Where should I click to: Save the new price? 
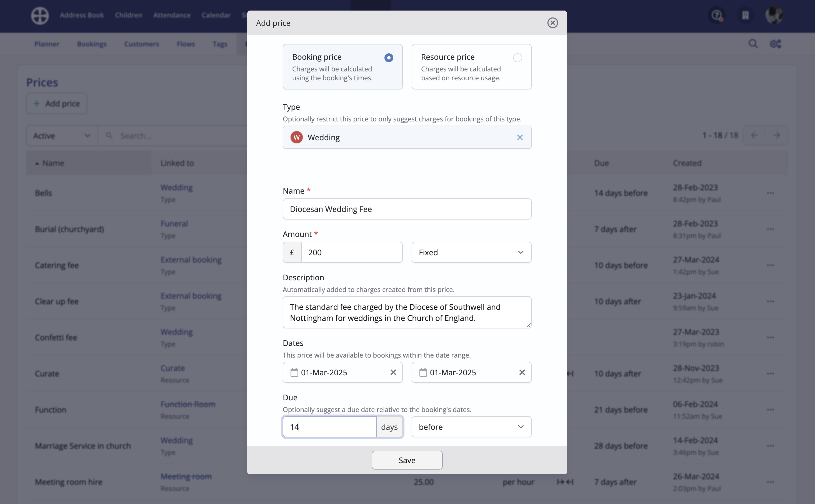[x=407, y=460]
